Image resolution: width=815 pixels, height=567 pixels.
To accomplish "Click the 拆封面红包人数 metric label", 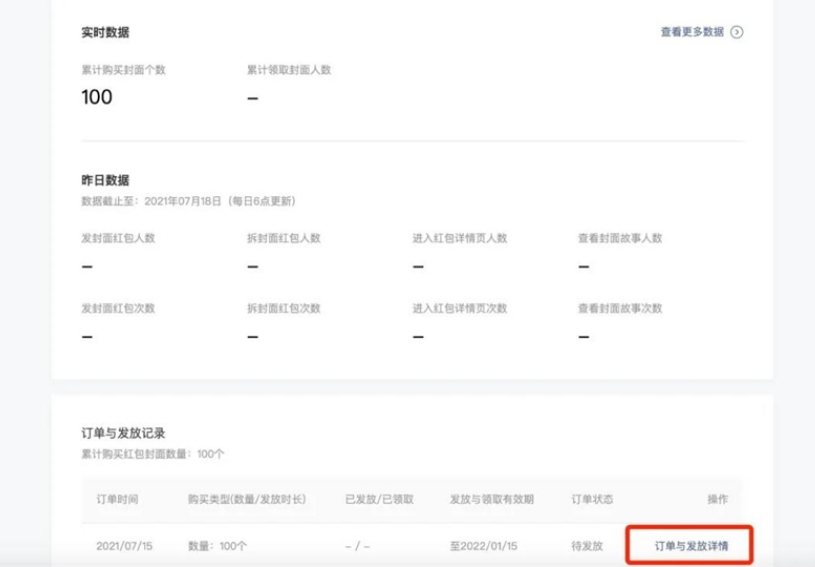I will point(284,238).
